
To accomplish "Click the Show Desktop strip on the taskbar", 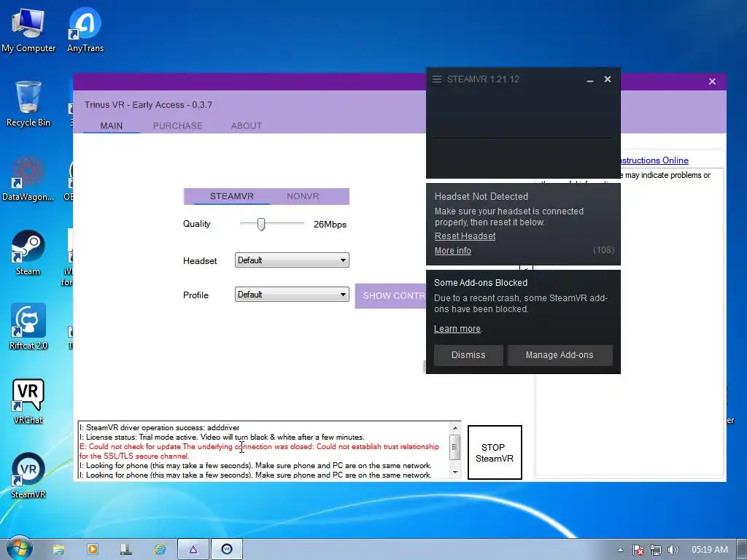I will (742, 550).
